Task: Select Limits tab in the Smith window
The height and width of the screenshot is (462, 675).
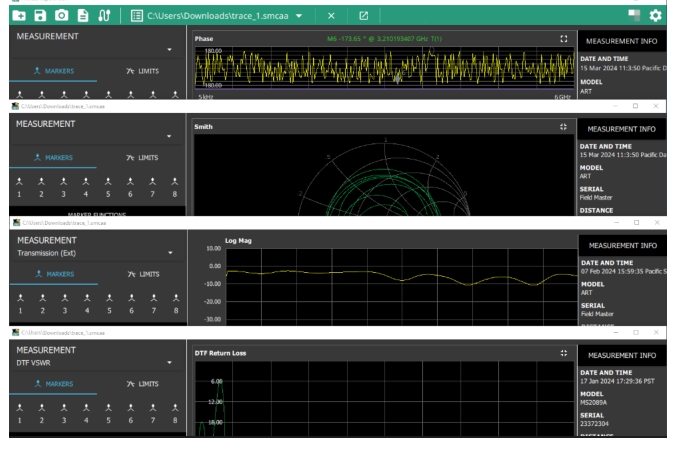Action: click(x=142, y=158)
